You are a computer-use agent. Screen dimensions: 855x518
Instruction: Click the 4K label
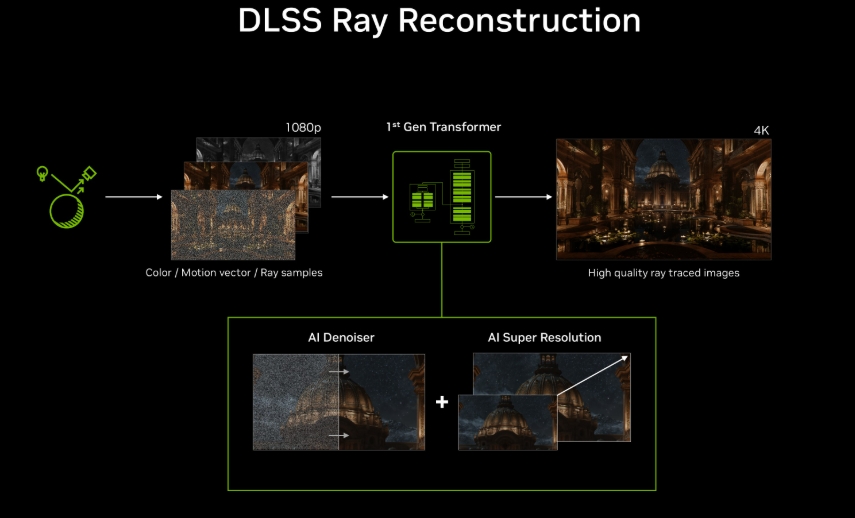pos(761,130)
